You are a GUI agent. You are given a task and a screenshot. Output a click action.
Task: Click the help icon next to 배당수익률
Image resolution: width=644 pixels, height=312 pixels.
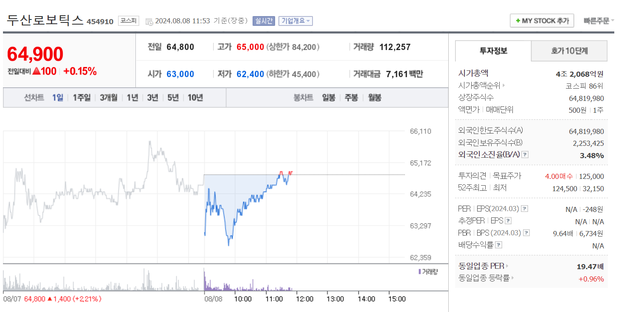499,245
